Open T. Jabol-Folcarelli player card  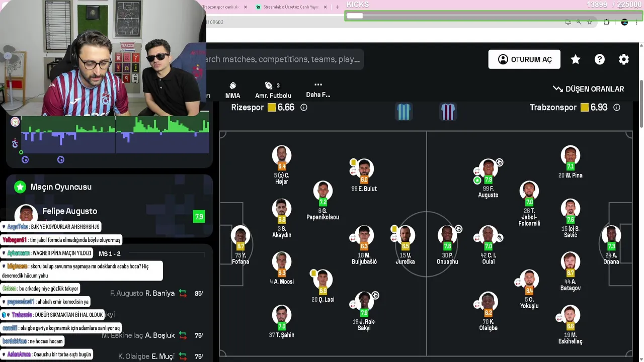[529, 204]
